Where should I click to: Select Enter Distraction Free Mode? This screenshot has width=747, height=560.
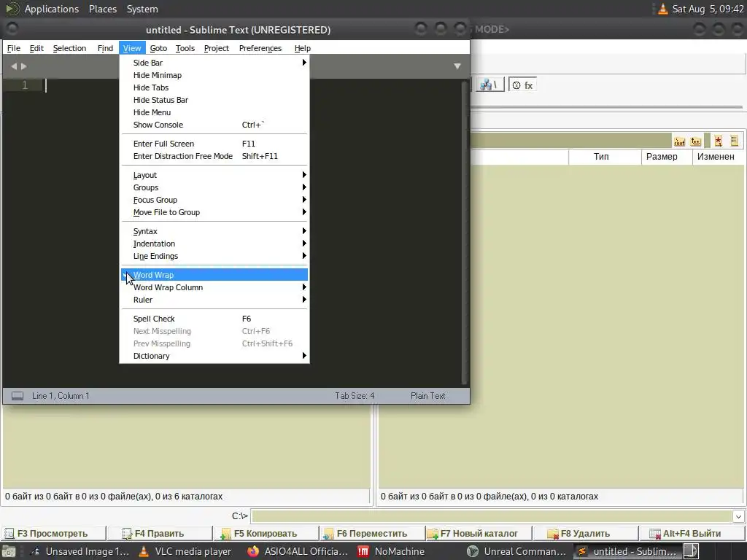point(214,156)
